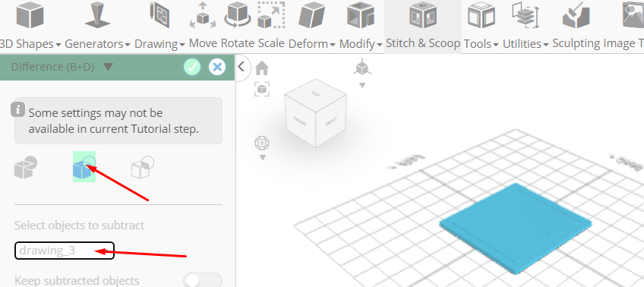Click the orbit globe view icon
Viewport: 644px width, 287px height.
(262, 143)
